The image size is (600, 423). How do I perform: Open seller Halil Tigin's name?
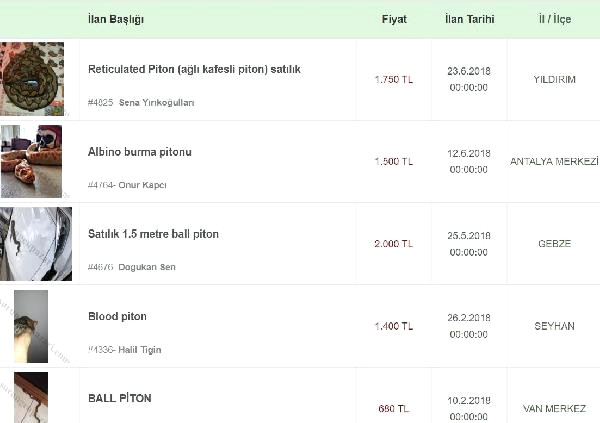pyautogui.click(x=138, y=349)
